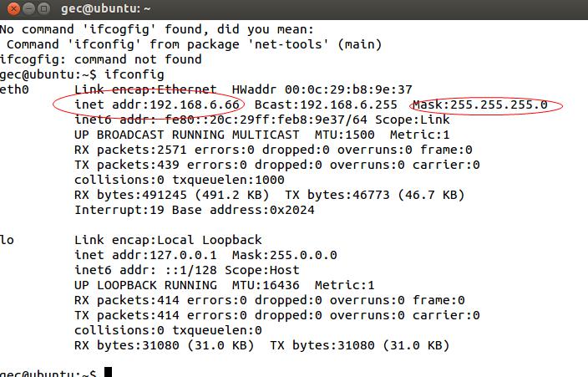The height and width of the screenshot is (377, 588).
Task: Click the lo loopback interface name
Action: [7, 240]
